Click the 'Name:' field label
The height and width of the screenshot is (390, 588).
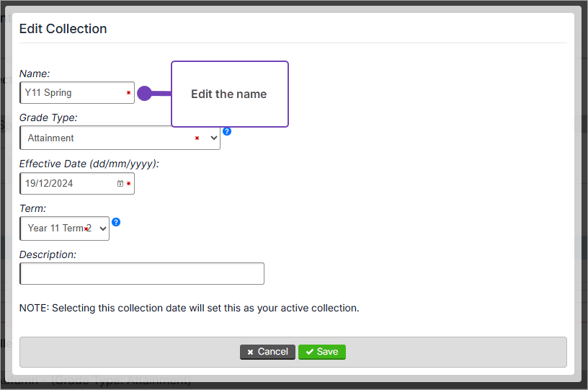35,74
